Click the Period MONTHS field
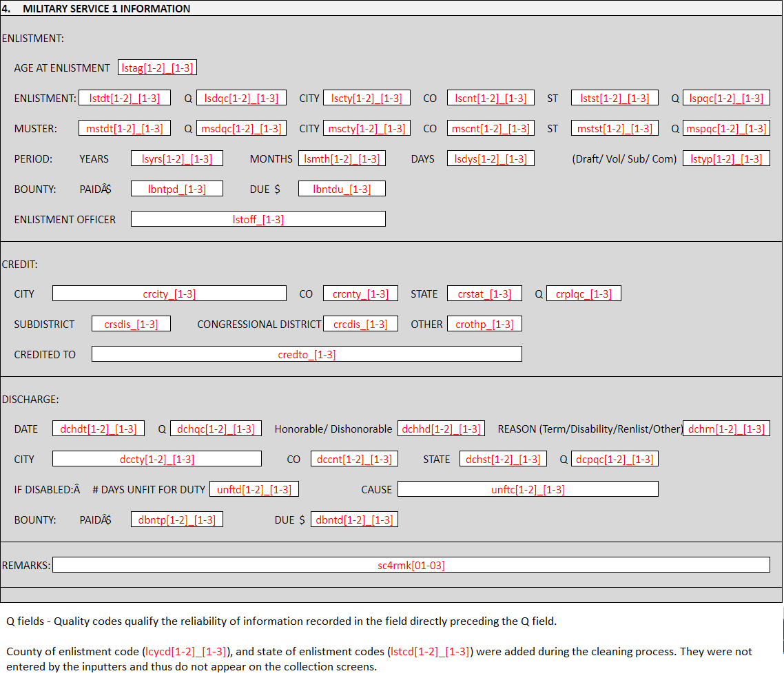Screen dimensions: 784x689 [x=342, y=158]
